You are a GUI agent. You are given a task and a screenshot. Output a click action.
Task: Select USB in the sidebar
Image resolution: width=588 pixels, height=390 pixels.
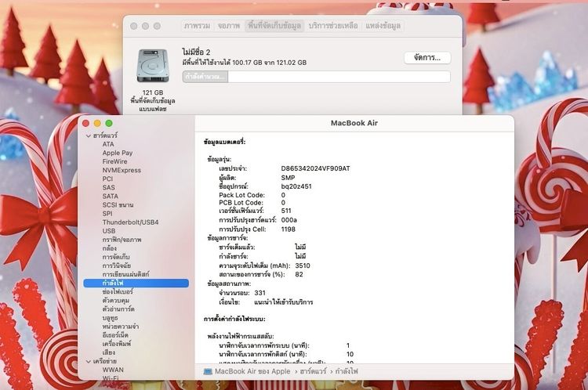tap(109, 231)
